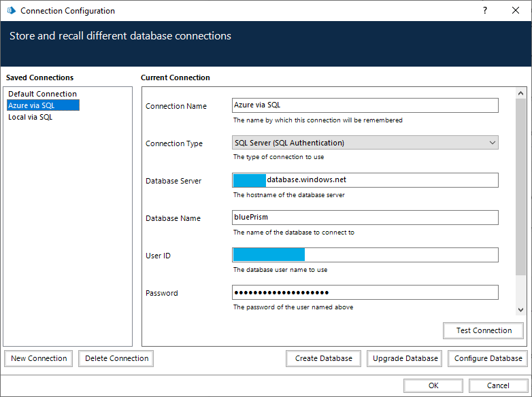Click the Connection Name text field
This screenshot has height=397, width=532.
click(365, 105)
